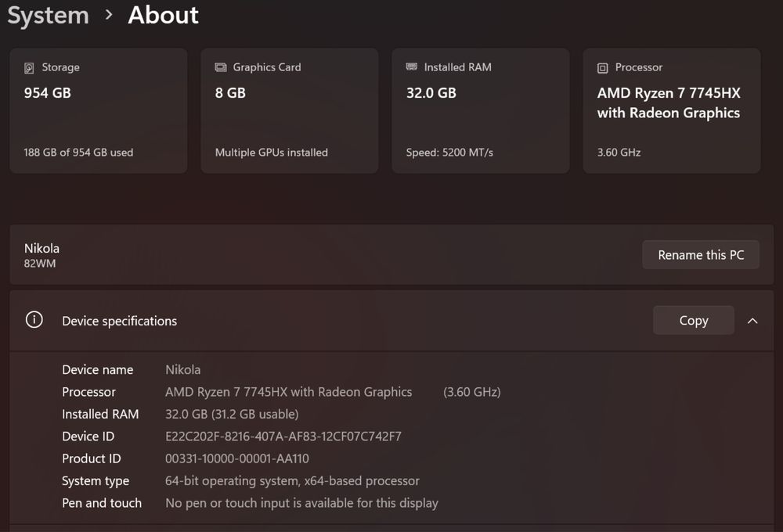This screenshot has height=532, width=783.
Task: Open the Installed RAM 32.0 GB card
Action: [x=481, y=111]
